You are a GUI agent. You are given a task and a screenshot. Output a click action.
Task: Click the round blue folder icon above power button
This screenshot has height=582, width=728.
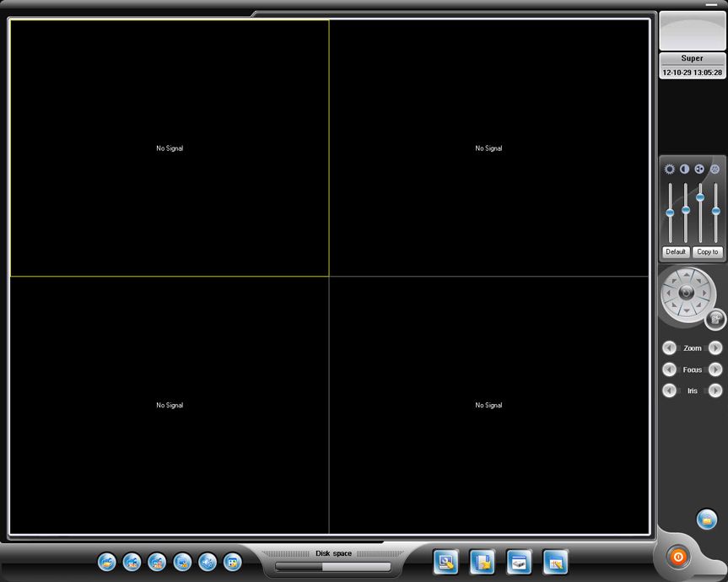click(x=707, y=520)
